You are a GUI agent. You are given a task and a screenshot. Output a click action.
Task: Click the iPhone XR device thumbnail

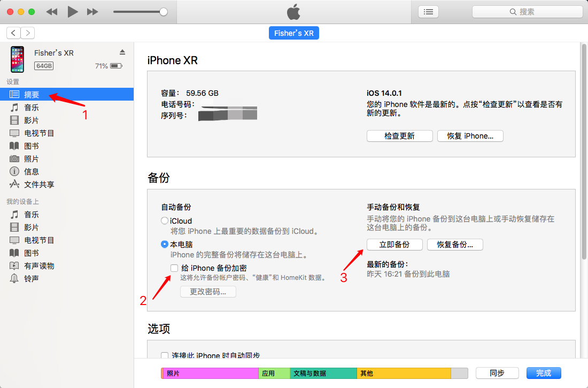(17, 59)
